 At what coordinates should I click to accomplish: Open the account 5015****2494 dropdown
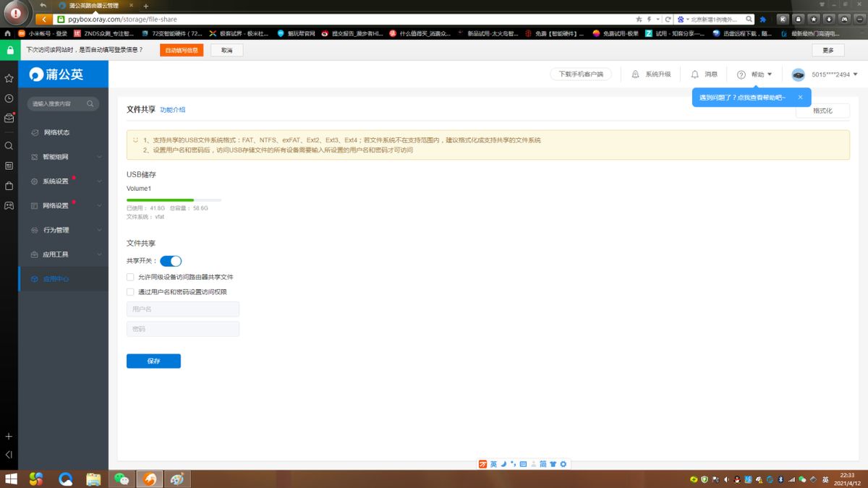coord(835,74)
